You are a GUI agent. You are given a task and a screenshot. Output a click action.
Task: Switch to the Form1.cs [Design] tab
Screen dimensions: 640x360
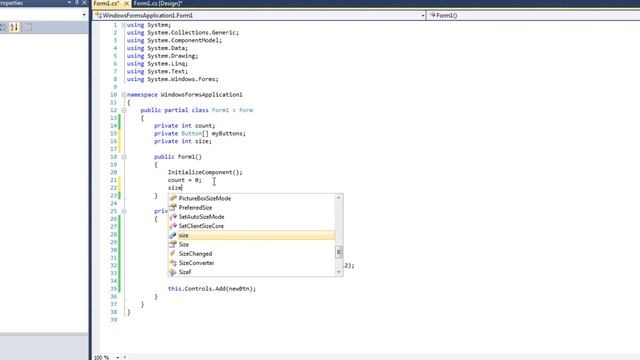tap(158, 3)
